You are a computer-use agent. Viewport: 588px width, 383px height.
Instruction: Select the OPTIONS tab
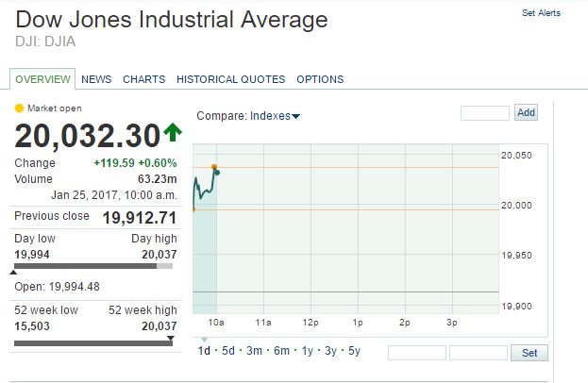tap(320, 79)
